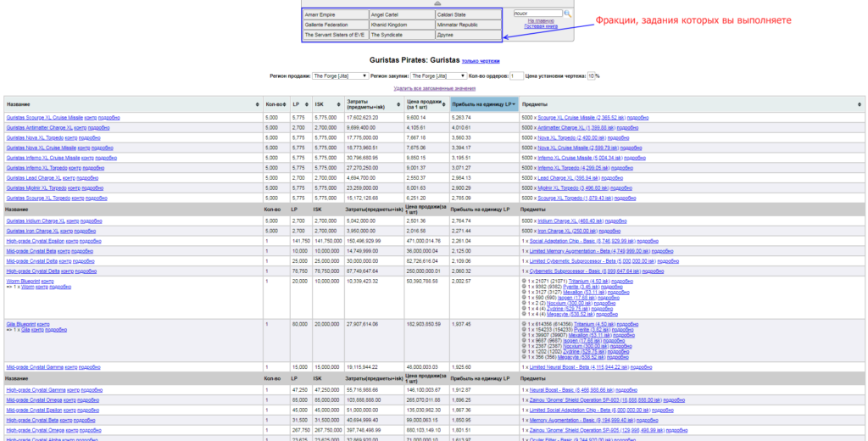
Task: Open Guristas Scourge XL Cruise Missile item
Action: point(45,117)
